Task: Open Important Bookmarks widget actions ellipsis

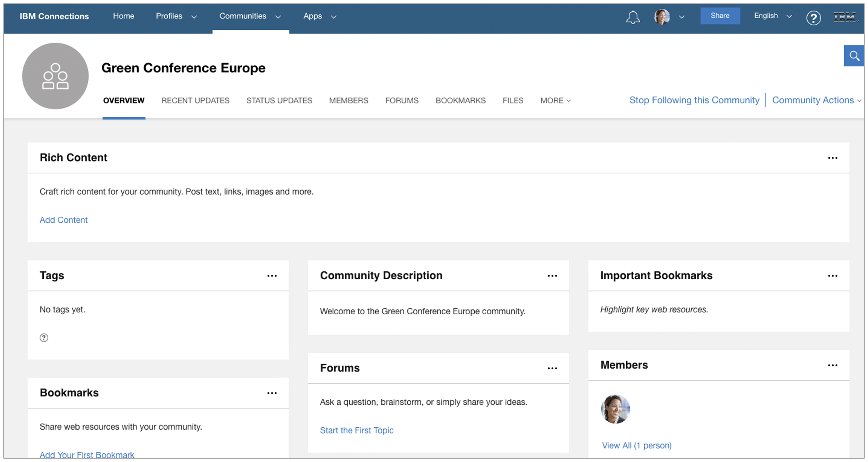Action: (833, 276)
